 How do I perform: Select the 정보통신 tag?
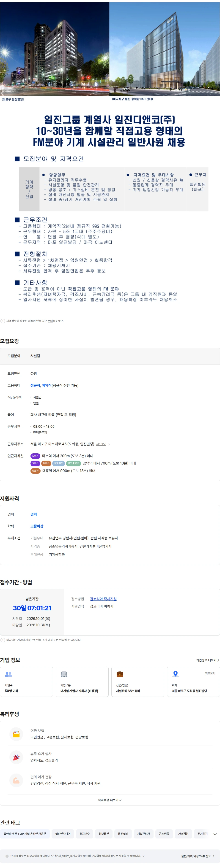pos(104,834)
